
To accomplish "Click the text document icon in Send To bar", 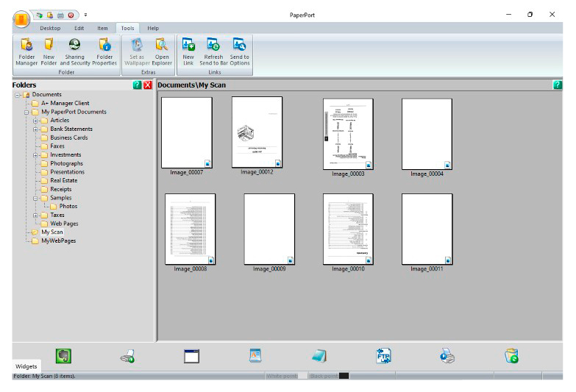I will (255, 356).
